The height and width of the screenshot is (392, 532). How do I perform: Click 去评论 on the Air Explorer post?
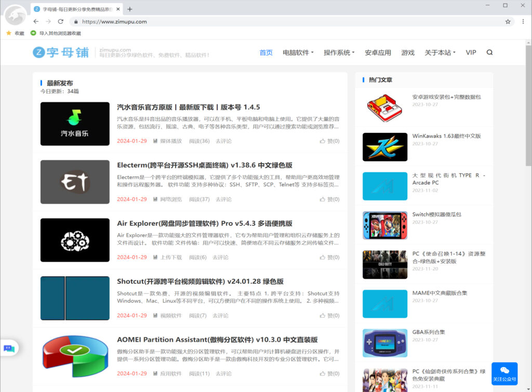click(x=220, y=258)
